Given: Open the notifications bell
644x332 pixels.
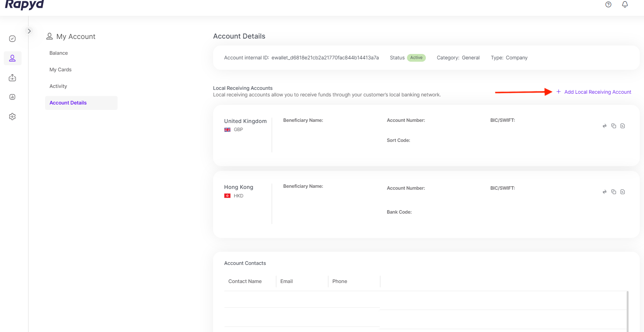Looking at the screenshot, I should tap(625, 5).
